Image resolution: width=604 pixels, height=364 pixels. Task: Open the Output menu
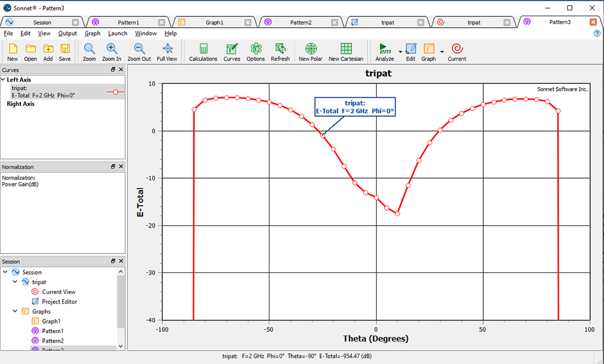(x=68, y=33)
